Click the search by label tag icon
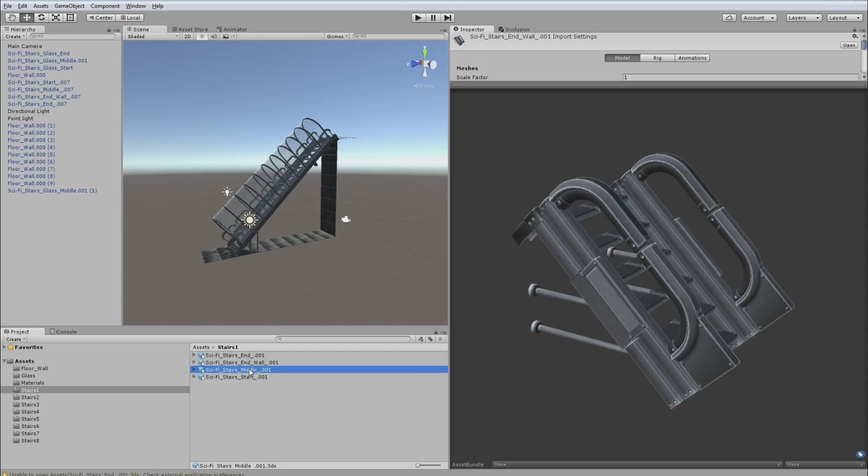The height and width of the screenshot is (476, 868). point(430,339)
